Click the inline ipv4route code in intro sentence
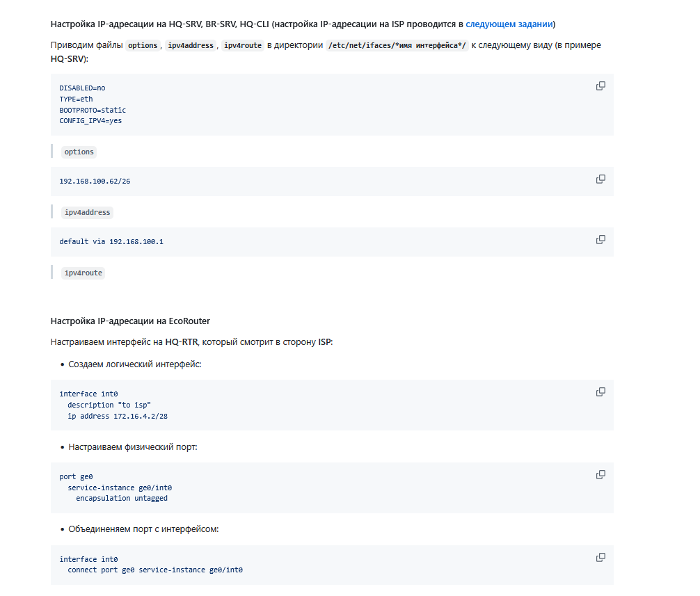Image resolution: width=700 pixels, height=596 pixels. coord(243,45)
